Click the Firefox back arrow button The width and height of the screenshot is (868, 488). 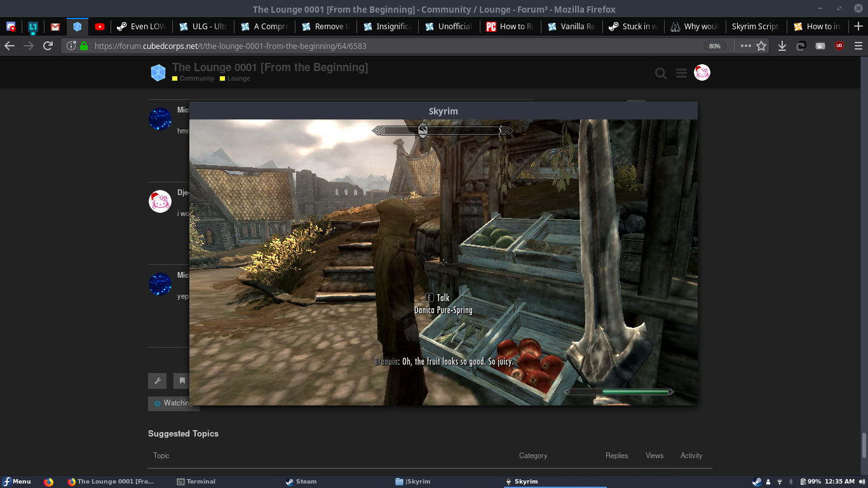10,46
